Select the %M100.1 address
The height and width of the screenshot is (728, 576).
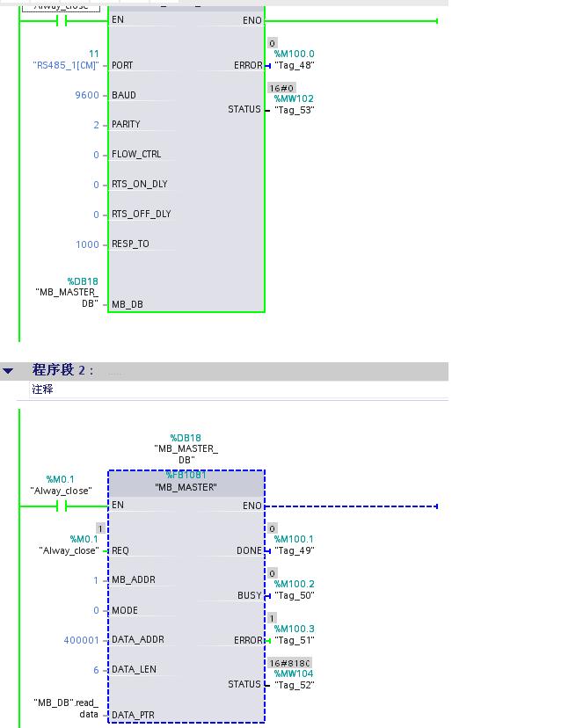point(294,539)
